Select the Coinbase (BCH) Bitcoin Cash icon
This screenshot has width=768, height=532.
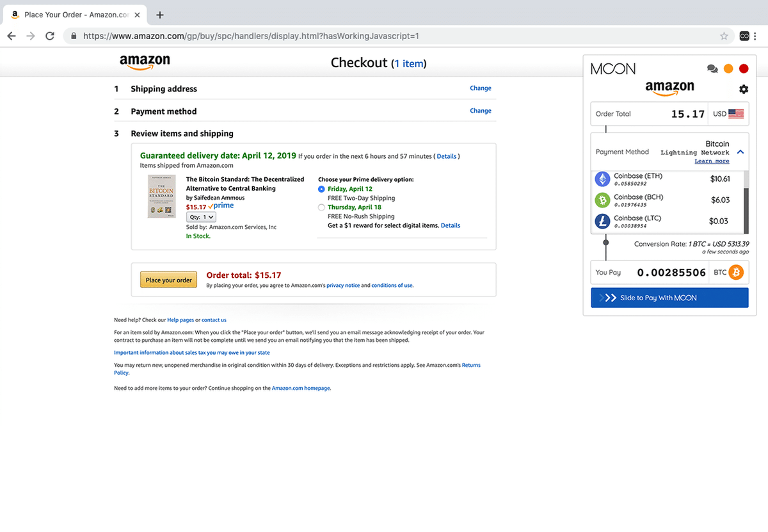(602, 200)
